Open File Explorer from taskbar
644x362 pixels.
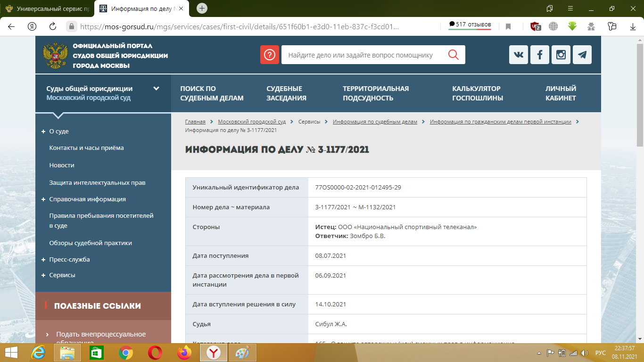67,353
